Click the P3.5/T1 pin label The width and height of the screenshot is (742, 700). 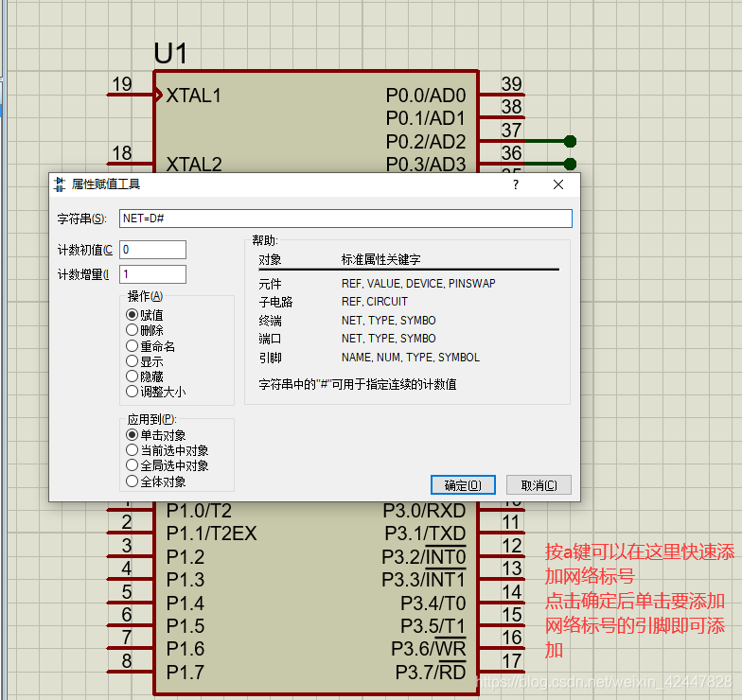click(x=433, y=626)
